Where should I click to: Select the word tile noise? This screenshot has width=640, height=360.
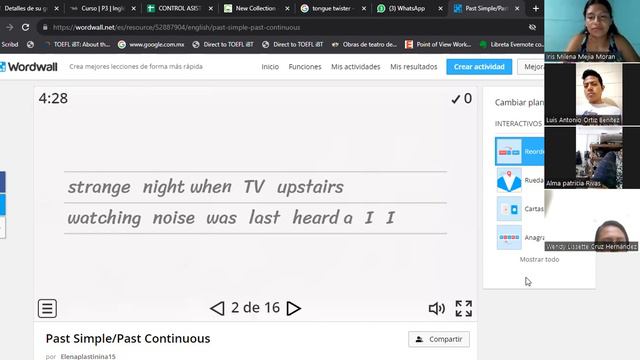[x=173, y=218]
